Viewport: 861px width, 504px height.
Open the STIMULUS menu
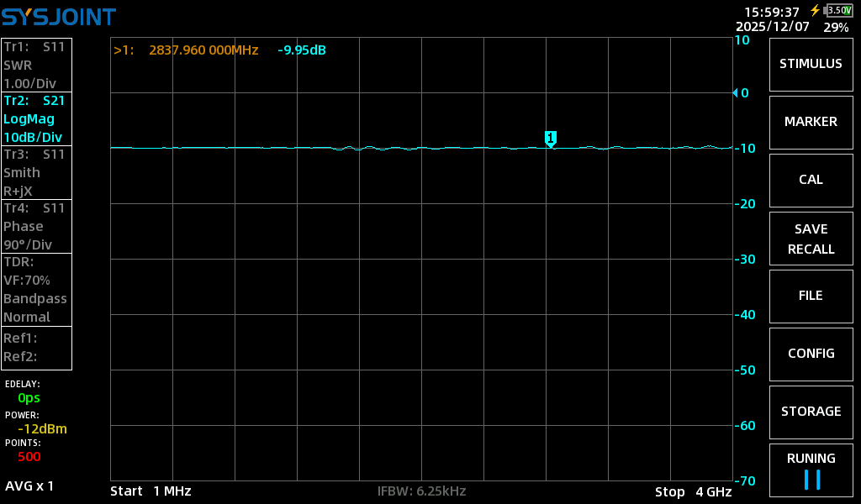pyautogui.click(x=811, y=64)
